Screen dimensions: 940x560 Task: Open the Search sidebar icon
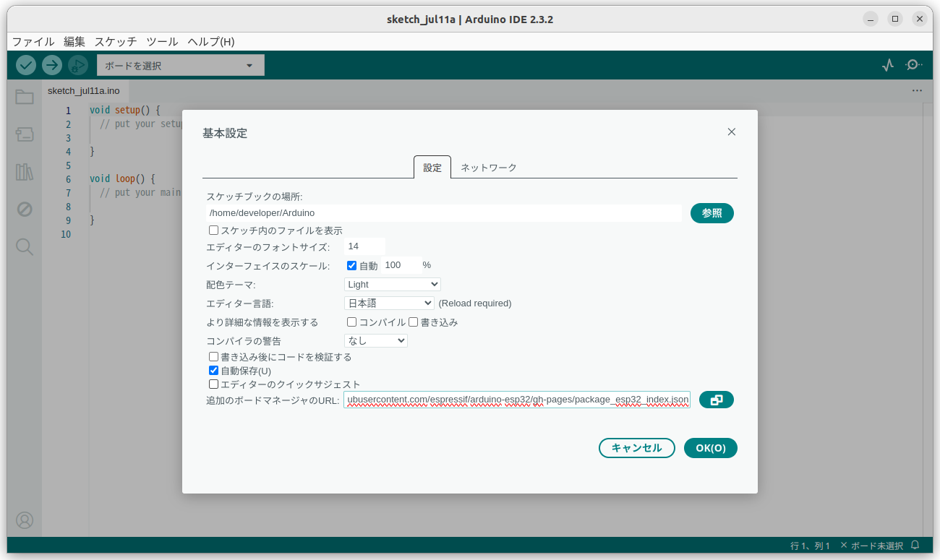pos(24,246)
